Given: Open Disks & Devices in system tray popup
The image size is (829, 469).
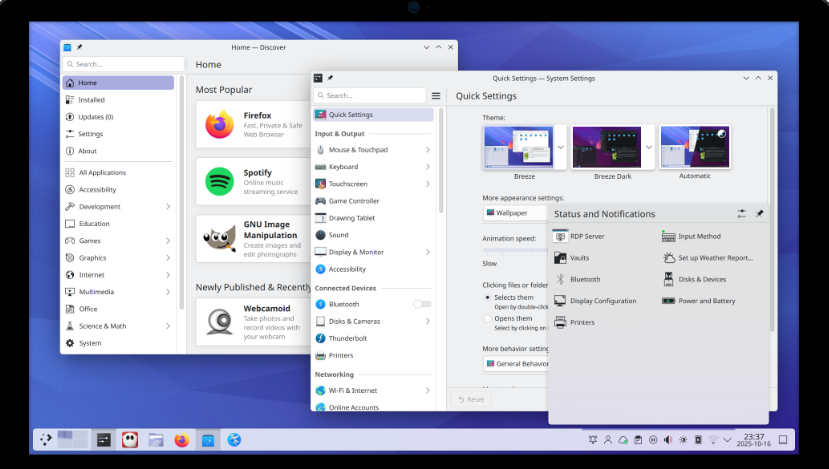Looking at the screenshot, I should click(x=701, y=279).
